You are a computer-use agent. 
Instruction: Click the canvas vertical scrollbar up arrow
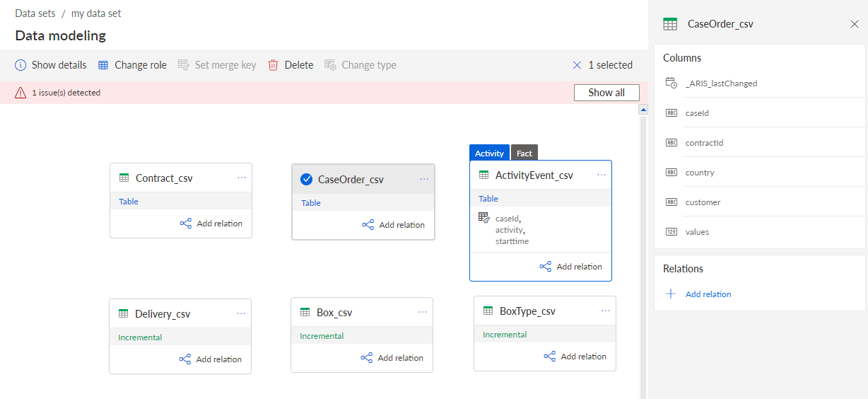tap(643, 110)
